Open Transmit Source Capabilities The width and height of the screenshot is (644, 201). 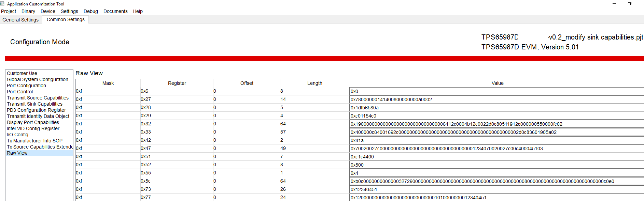(x=39, y=98)
